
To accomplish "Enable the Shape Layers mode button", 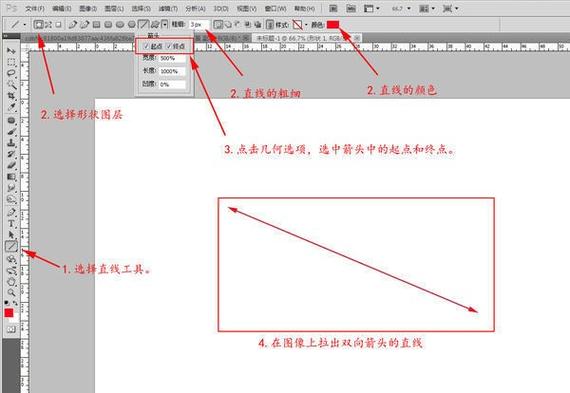I will click(38, 24).
